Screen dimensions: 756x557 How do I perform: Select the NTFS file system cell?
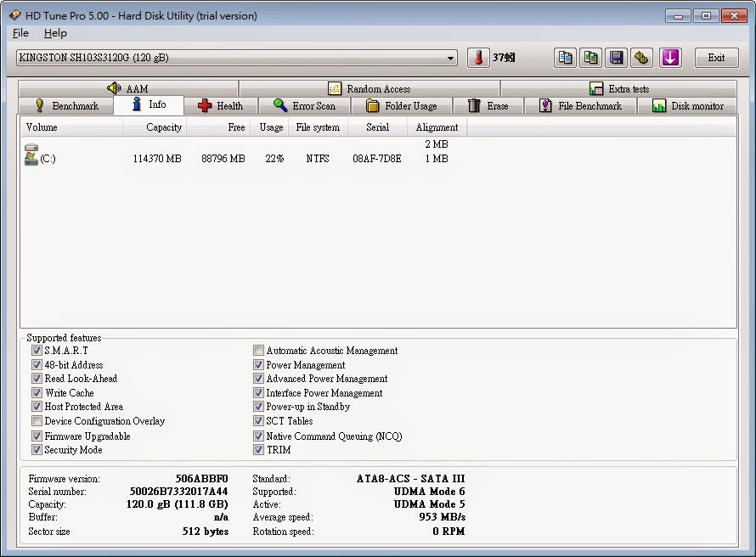pyautogui.click(x=318, y=159)
